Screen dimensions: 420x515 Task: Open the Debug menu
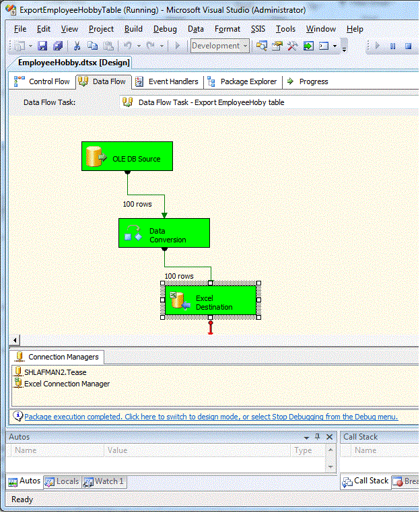[x=165, y=29]
